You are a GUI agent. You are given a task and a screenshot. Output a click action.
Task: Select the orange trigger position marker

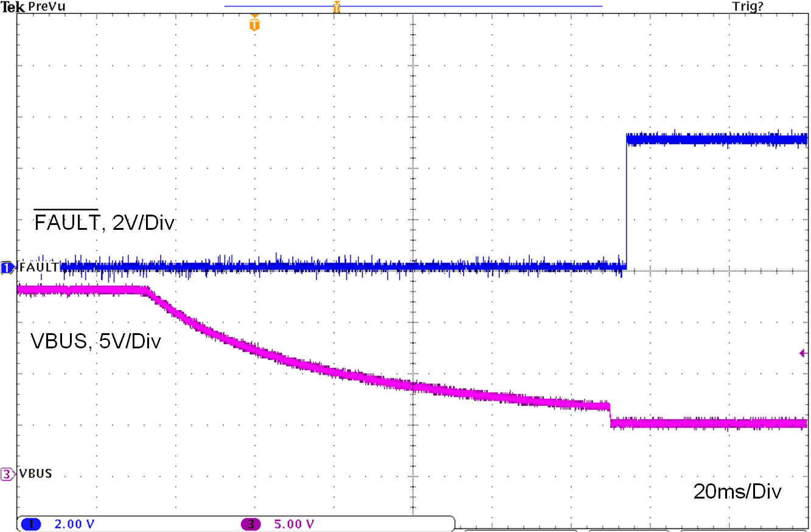[x=253, y=22]
